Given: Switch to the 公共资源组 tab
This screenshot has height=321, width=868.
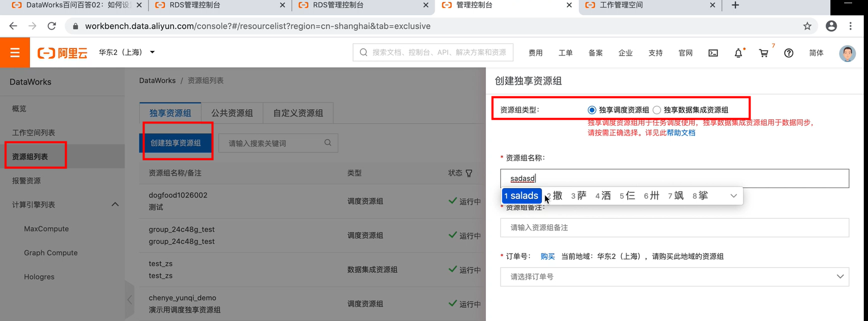Looking at the screenshot, I should coord(232,113).
